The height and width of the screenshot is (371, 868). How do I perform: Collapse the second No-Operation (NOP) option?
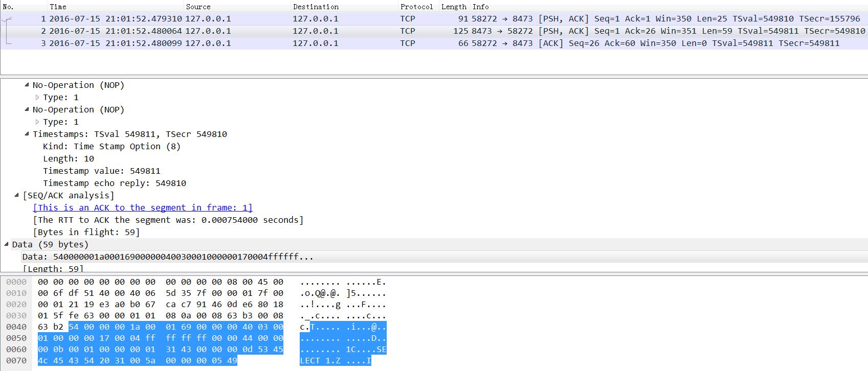[x=27, y=110]
